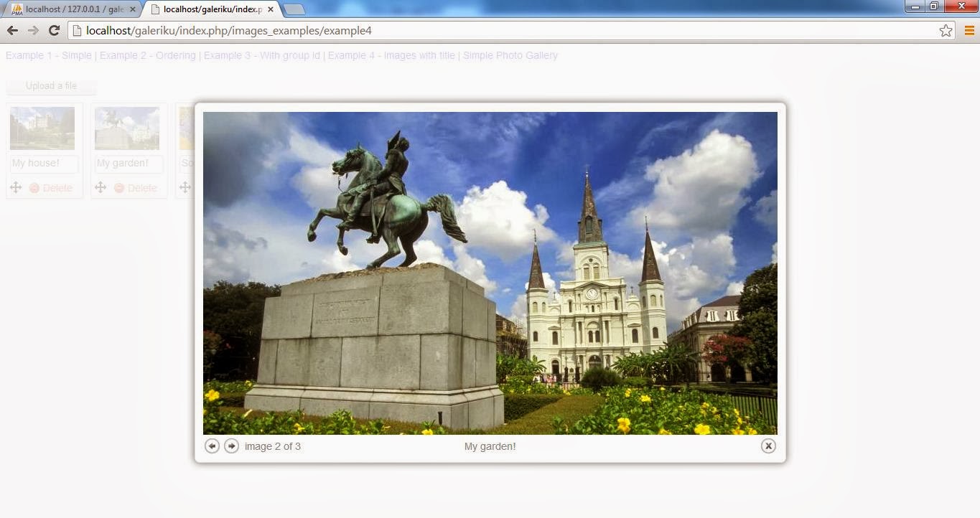This screenshot has width=980, height=518.
Task: Open Example 3 - With group id link
Action: (x=262, y=55)
